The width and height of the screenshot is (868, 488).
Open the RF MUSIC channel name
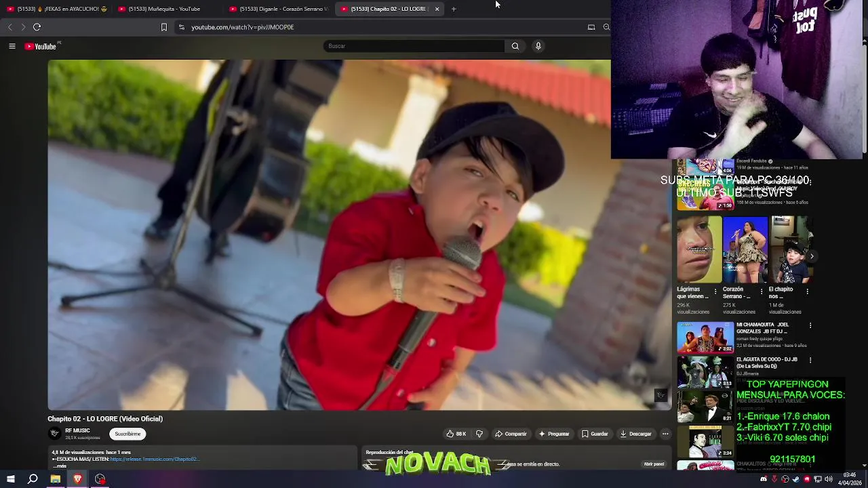77,430
